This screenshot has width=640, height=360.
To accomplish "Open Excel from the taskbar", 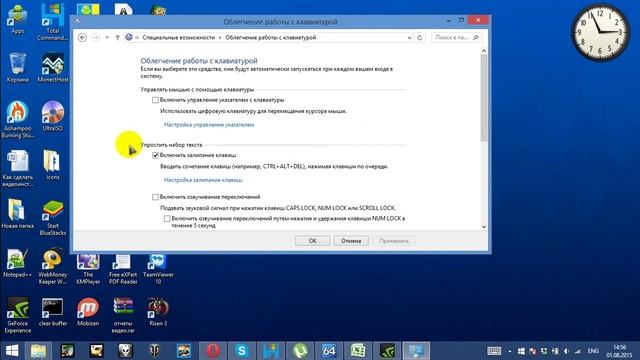I will (358, 351).
